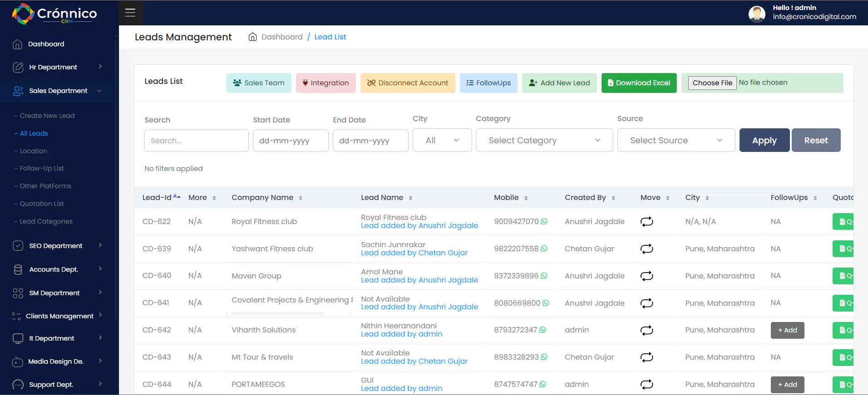Open Quotation List submenu item
868x395 pixels.
pos(42,204)
